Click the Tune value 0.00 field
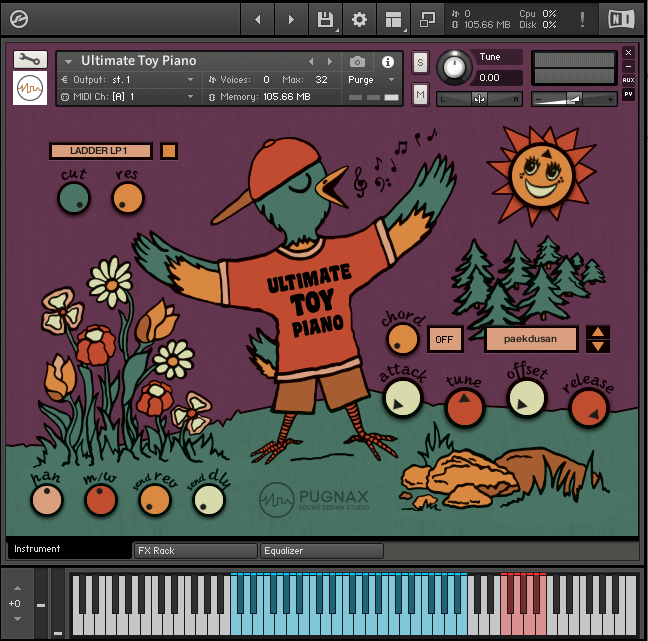648x641 pixels. tap(498, 77)
